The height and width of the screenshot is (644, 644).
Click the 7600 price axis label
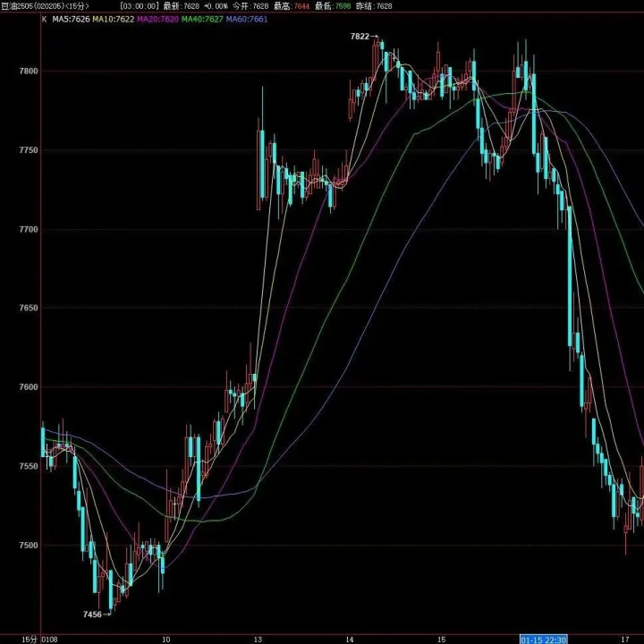(29, 387)
